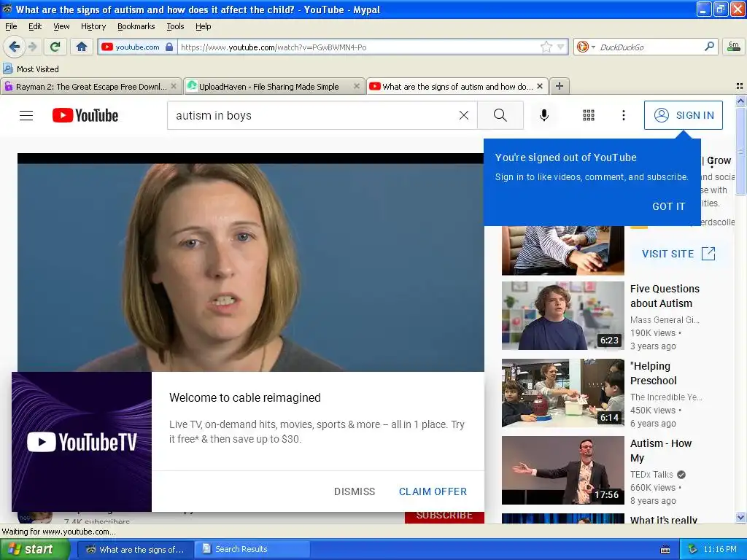Image resolution: width=747 pixels, height=560 pixels.
Task: Open the Most Visited bookmarks folder
Action: [31, 69]
